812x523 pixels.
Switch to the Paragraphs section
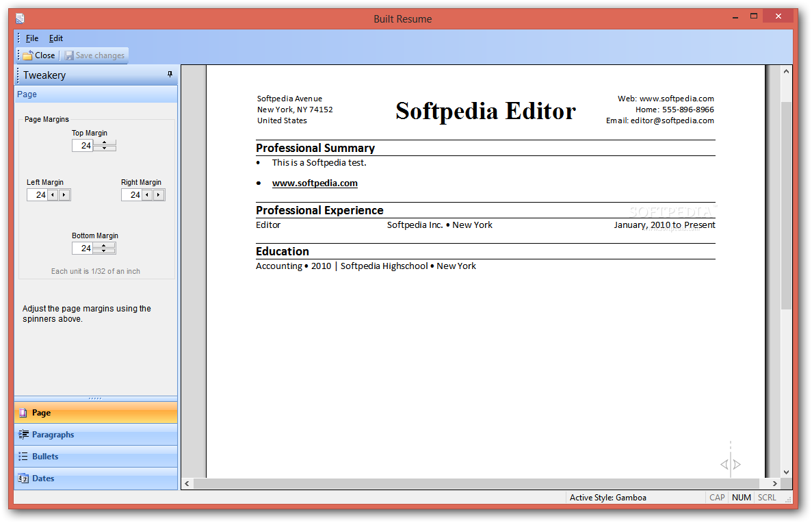click(96, 435)
